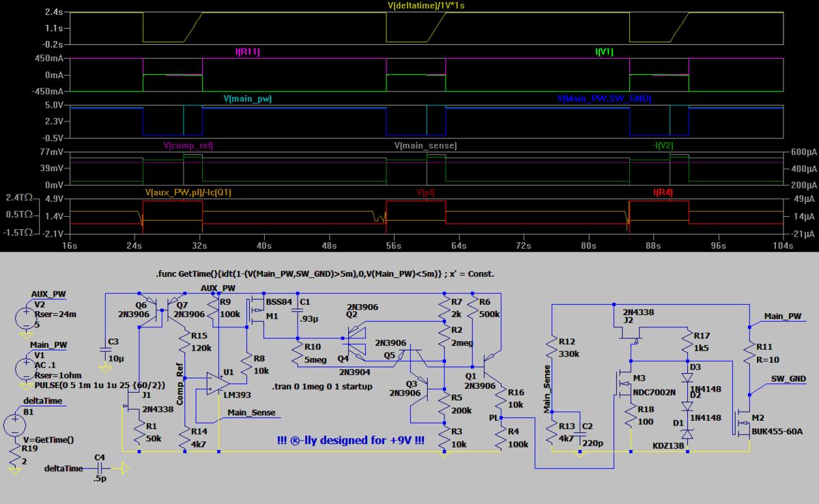Click the 56s mark on time axis
819x504 pixels.
pos(394,245)
